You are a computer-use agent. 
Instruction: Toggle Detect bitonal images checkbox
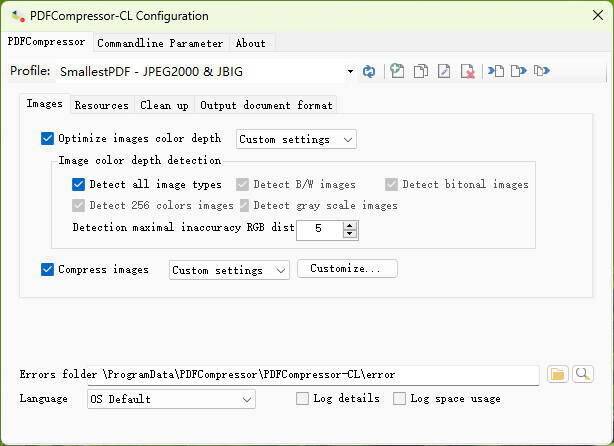pyautogui.click(x=391, y=184)
